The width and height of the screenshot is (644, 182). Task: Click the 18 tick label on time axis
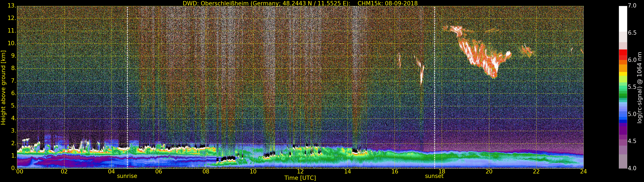[442, 172]
